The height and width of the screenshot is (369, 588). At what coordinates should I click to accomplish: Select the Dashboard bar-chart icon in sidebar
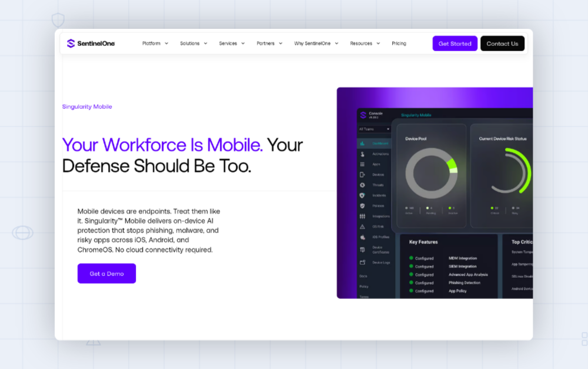[x=362, y=144]
